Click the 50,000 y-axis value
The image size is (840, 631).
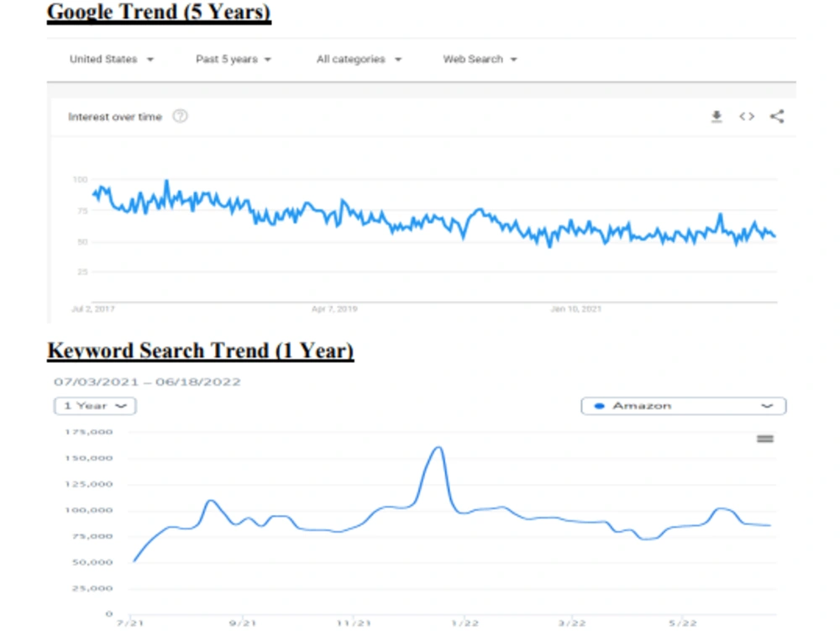click(92, 562)
